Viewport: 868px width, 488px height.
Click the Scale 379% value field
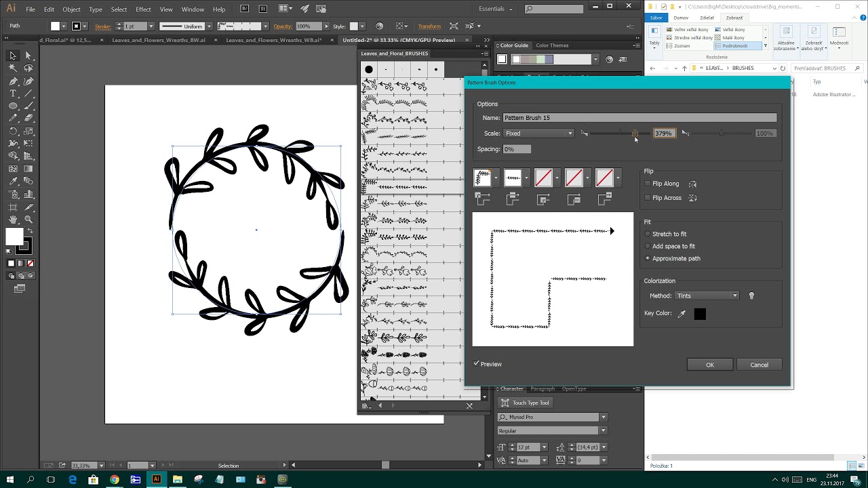[x=664, y=134]
